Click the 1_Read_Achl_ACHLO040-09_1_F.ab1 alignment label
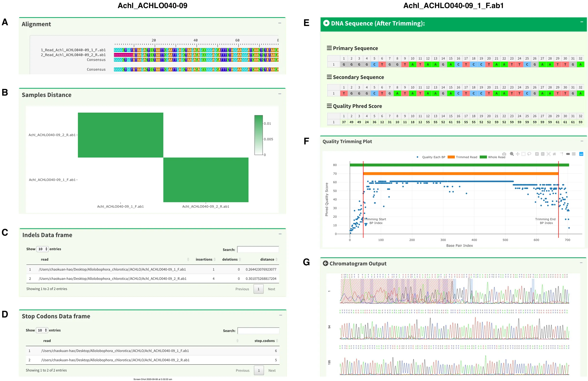 tap(73, 50)
